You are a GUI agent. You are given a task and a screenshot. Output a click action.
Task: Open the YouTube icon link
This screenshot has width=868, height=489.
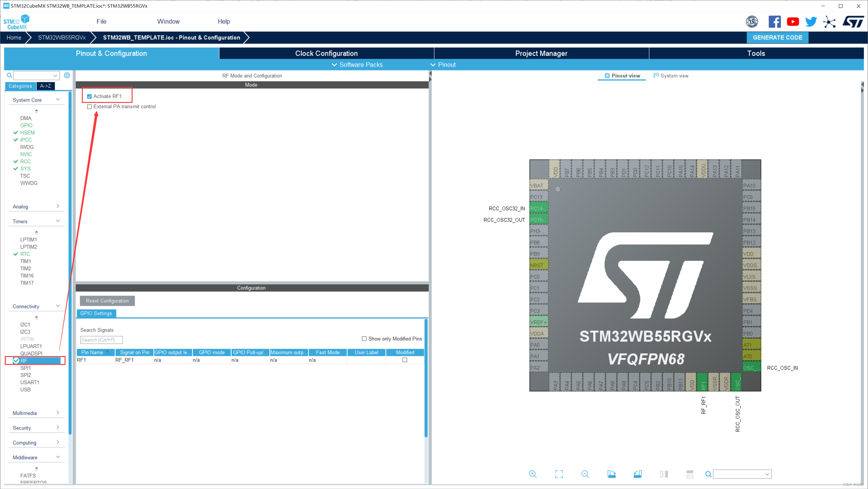792,22
